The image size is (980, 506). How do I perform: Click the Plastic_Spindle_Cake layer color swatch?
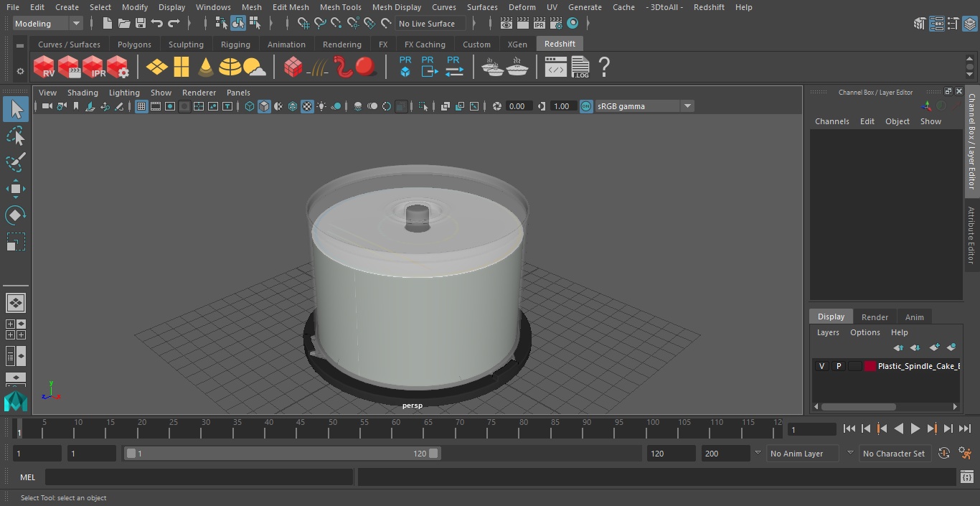[x=870, y=366]
